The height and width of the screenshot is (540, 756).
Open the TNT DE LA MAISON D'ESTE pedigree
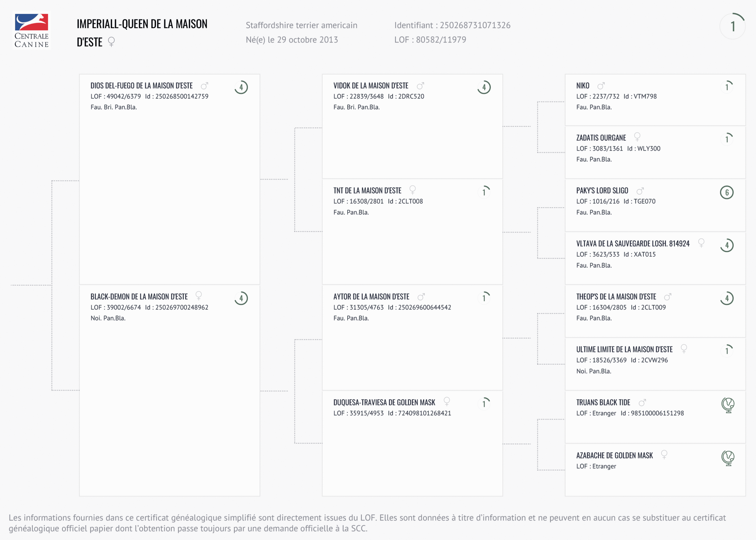click(367, 191)
